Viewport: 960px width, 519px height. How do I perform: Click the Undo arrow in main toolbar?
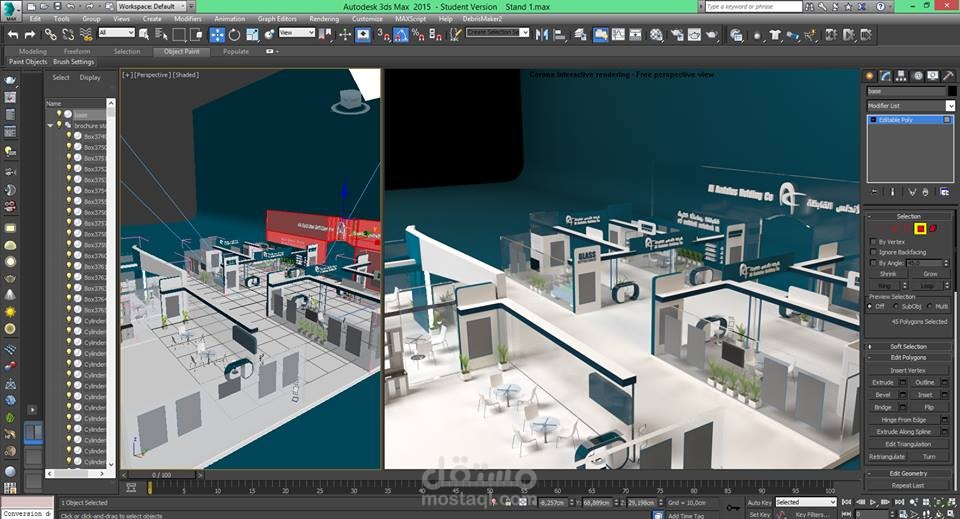(x=14, y=34)
